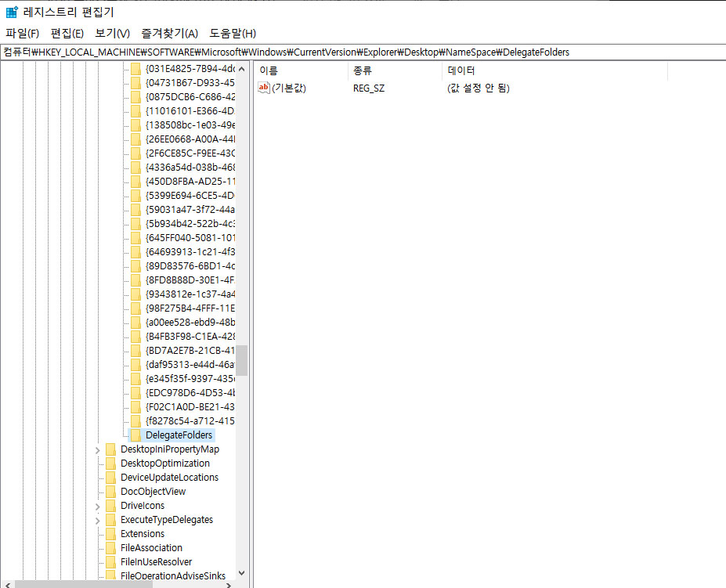Click the vertical scrollbar thumb in tree
Screen dimensions: 726x588
click(x=242, y=360)
